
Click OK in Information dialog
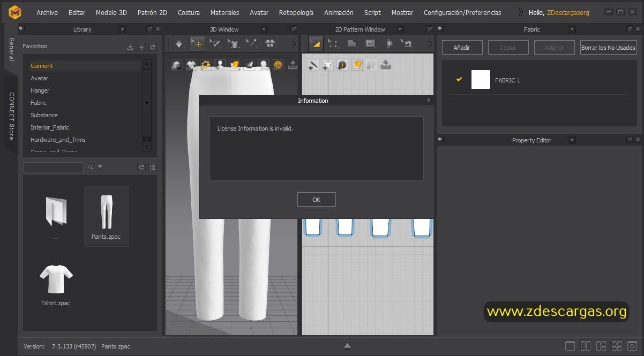(x=316, y=199)
